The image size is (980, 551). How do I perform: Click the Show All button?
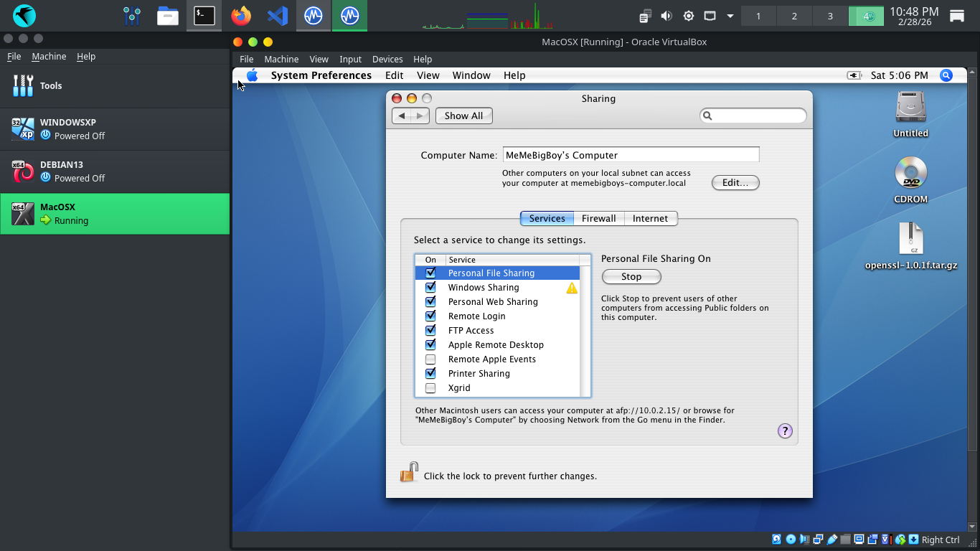coord(463,116)
